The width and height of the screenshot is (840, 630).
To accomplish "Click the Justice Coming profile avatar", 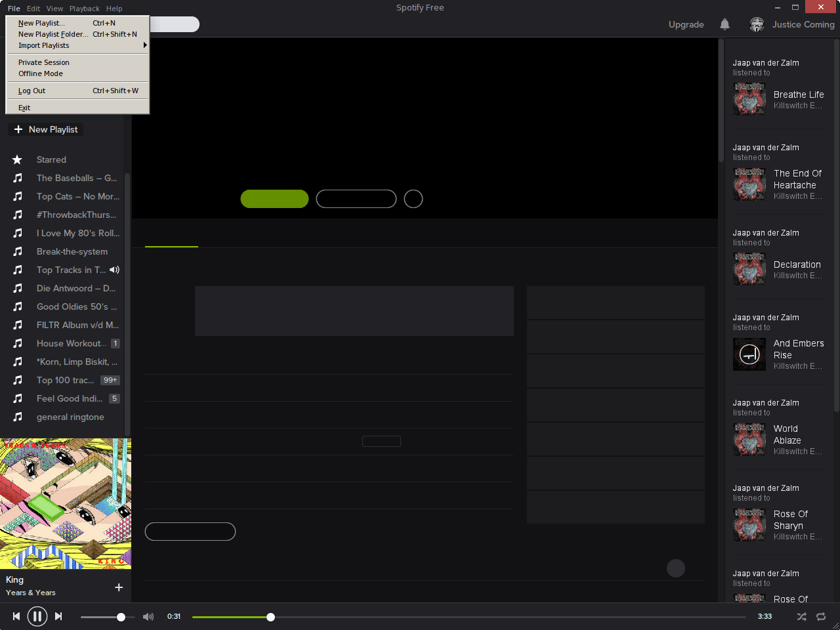I will point(757,24).
